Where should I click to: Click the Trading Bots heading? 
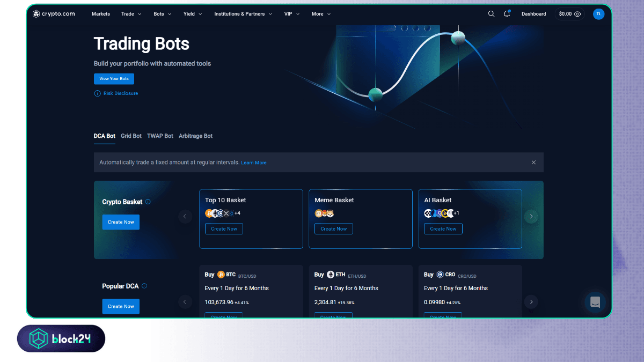142,44
